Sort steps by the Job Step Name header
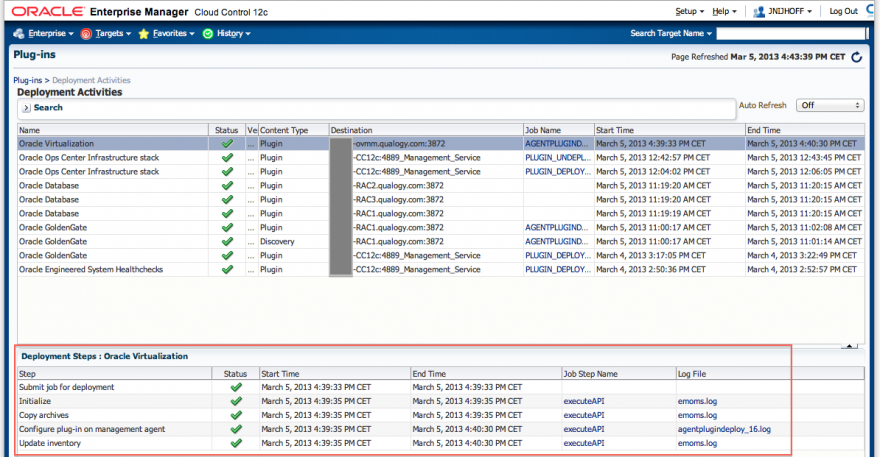 coord(618,374)
